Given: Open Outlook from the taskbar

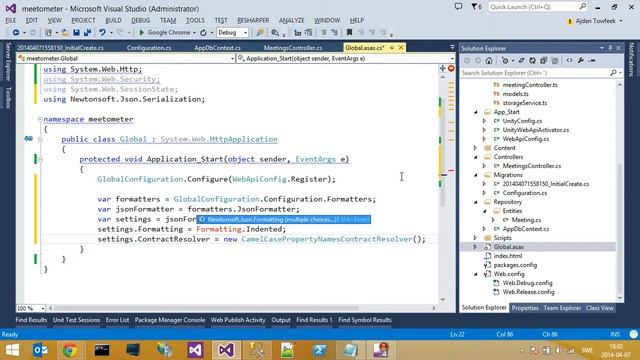Looking at the screenshot, I should point(40,350).
